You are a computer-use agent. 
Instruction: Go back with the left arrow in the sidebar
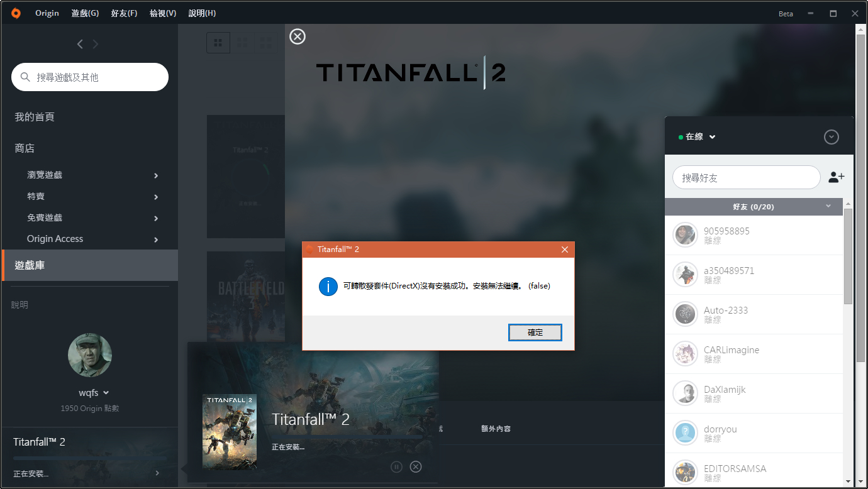(x=80, y=44)
